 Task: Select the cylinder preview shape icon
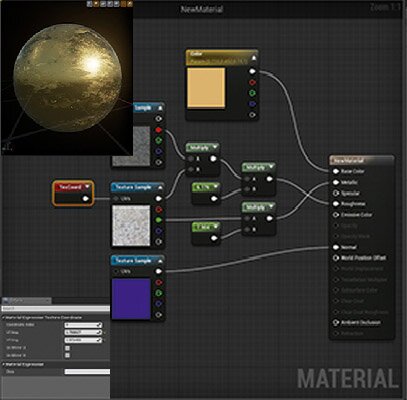(89, 4)
